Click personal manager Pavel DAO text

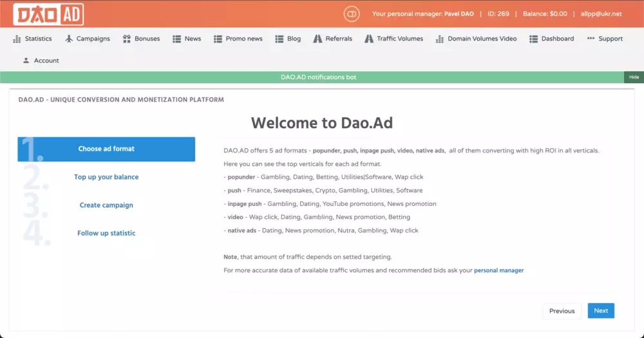pos(422,14)
